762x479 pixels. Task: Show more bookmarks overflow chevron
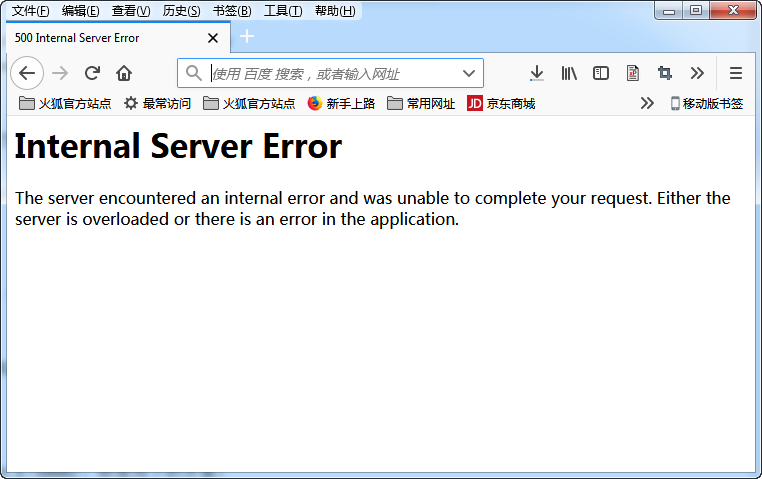(647, 103)
